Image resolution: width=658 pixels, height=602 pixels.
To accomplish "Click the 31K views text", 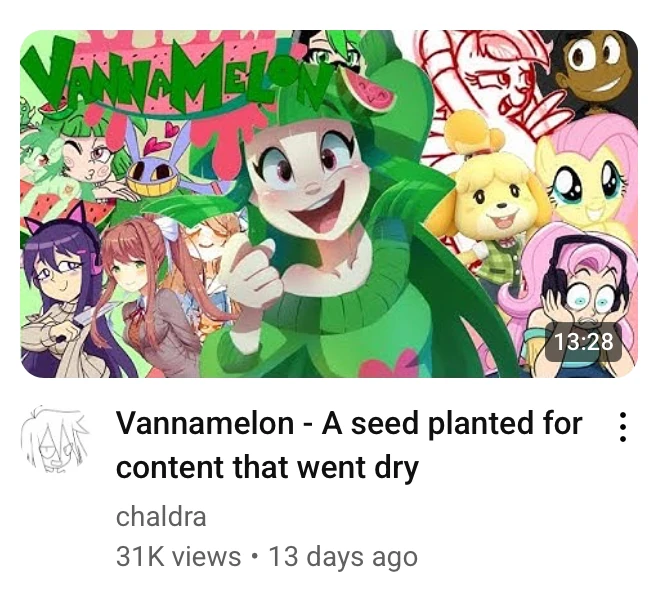I will pos(178,557).
